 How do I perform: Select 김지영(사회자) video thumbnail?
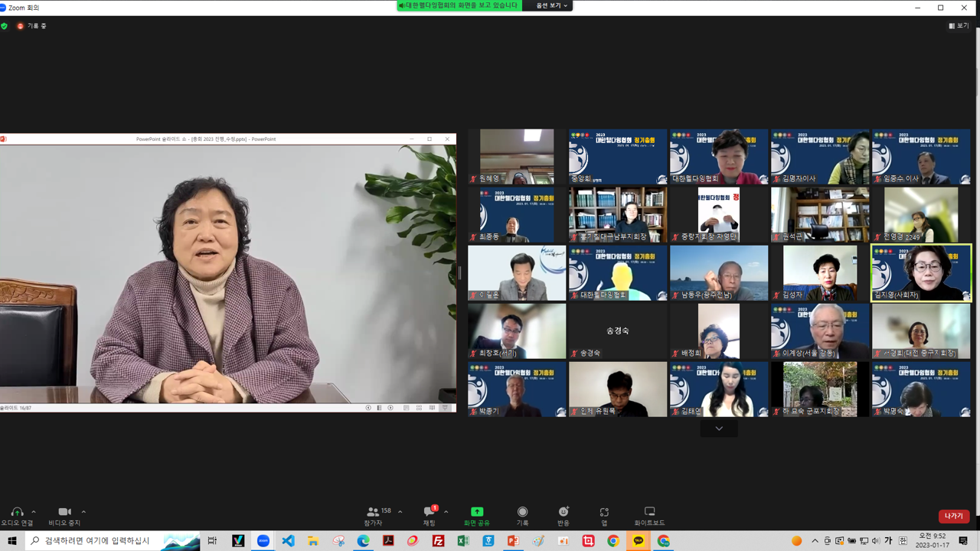(921, 273)
